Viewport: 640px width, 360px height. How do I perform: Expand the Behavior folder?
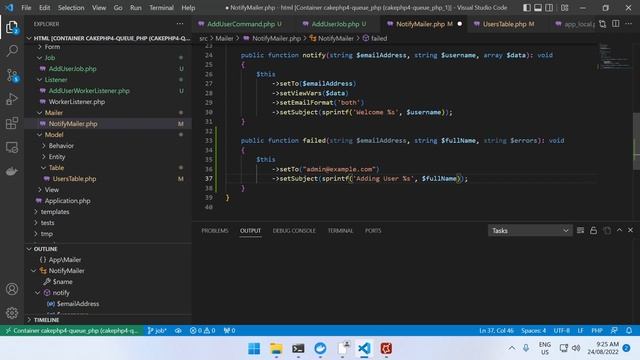pyautogui.click(x=44, y=146)
